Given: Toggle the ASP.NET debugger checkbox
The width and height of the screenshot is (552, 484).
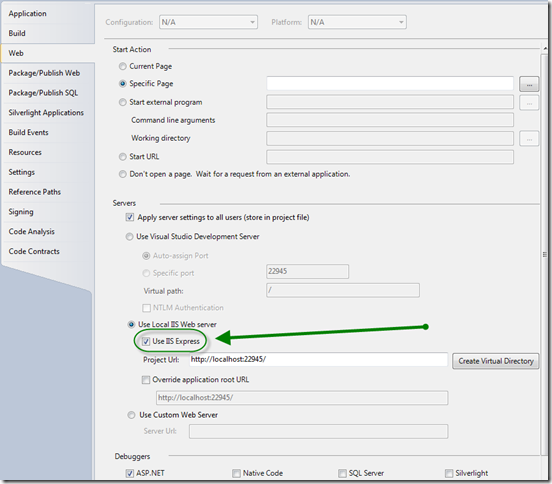Looking at the screenshot, I should coord(130,473).
